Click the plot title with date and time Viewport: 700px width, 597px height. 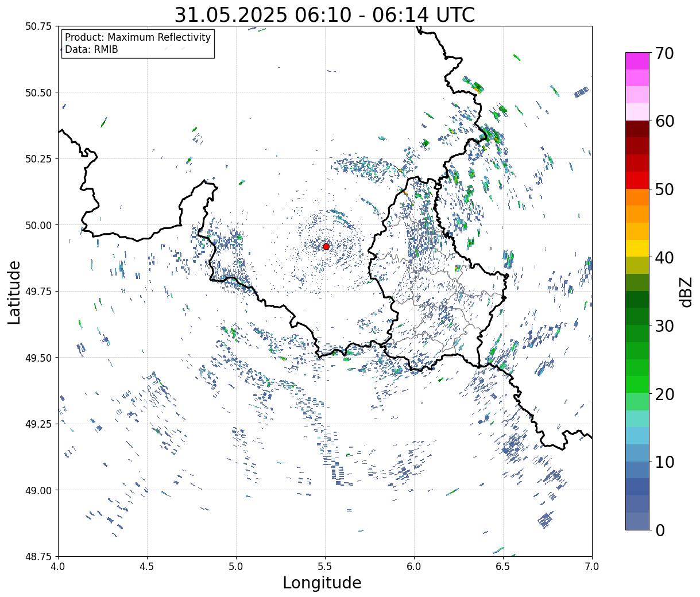(x=324, y=15)
